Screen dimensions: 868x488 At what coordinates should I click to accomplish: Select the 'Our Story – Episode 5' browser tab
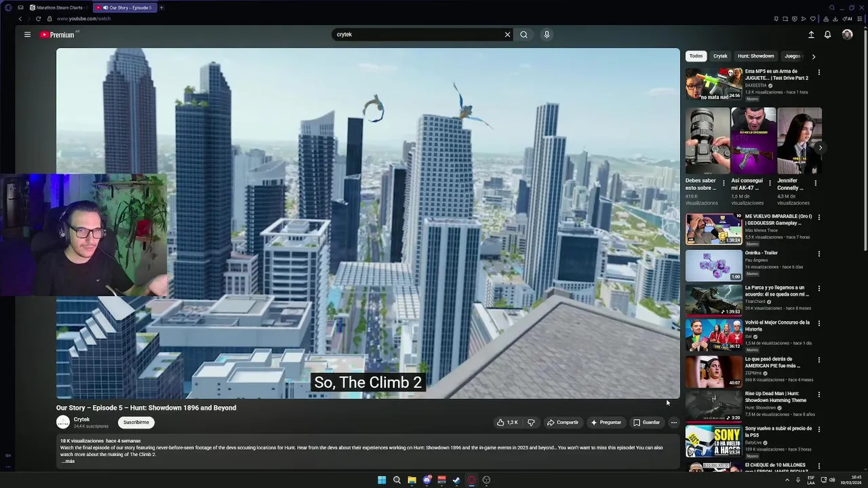coord(125,7)
